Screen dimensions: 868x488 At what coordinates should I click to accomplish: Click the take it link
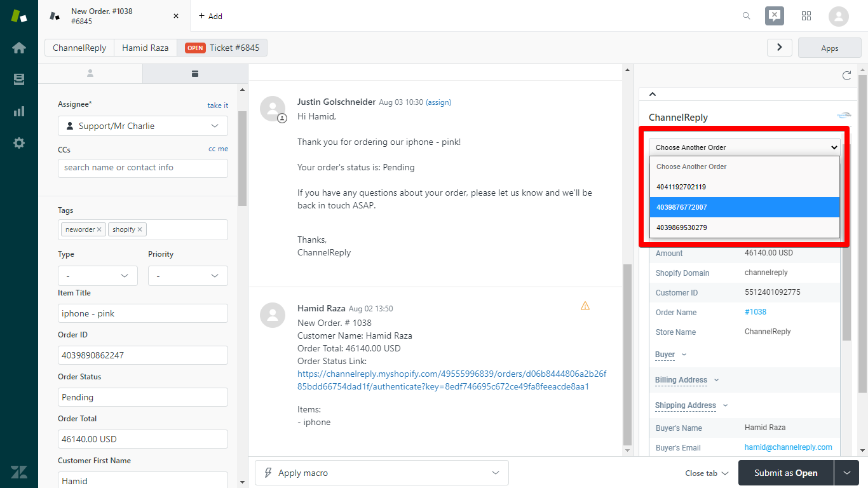point(217,105)
